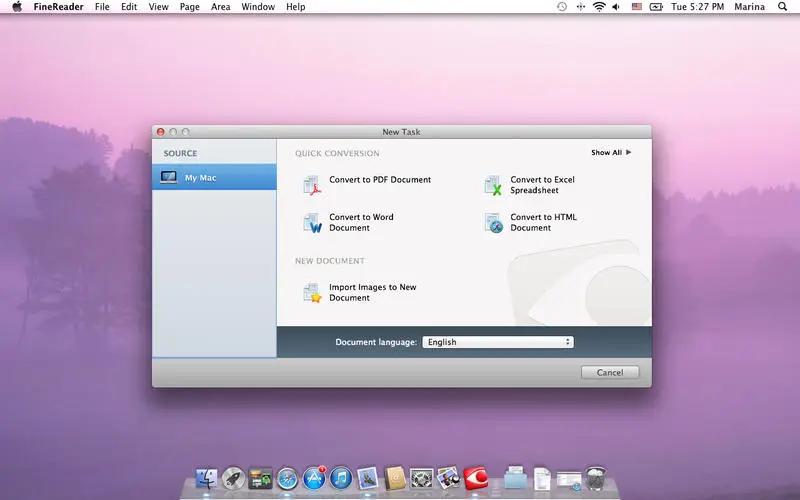Viewport: 800px width, 500px height.
Task: Open the Help menu
Action: [295, 7]
